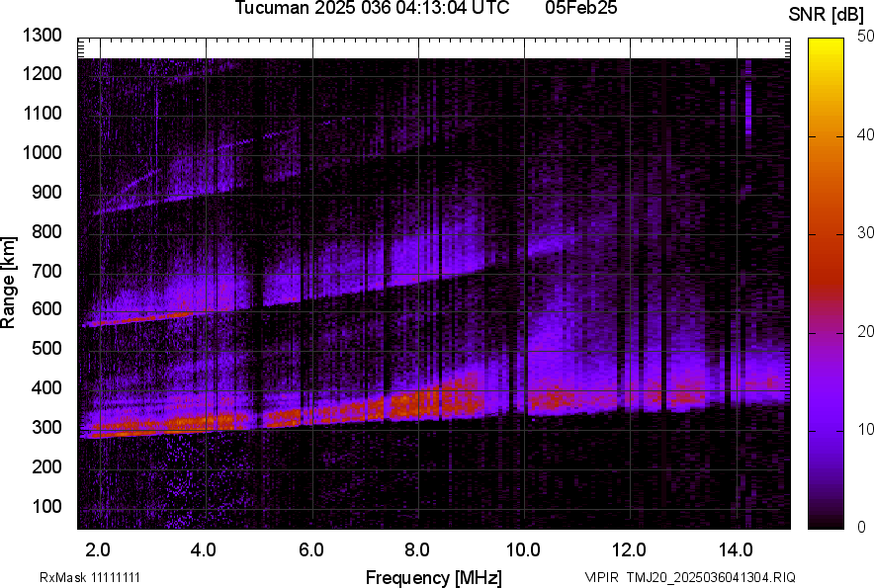Click the colorbar tick value 0

[862, 527]
